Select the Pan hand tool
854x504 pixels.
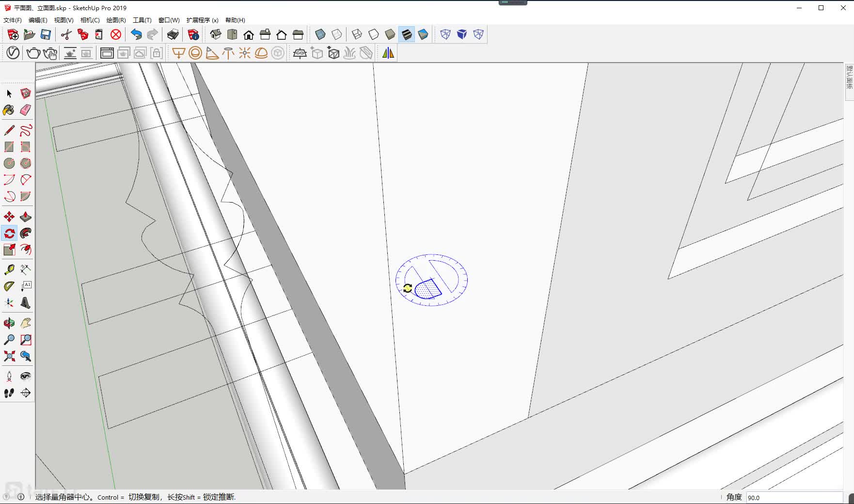coord(26,323)
